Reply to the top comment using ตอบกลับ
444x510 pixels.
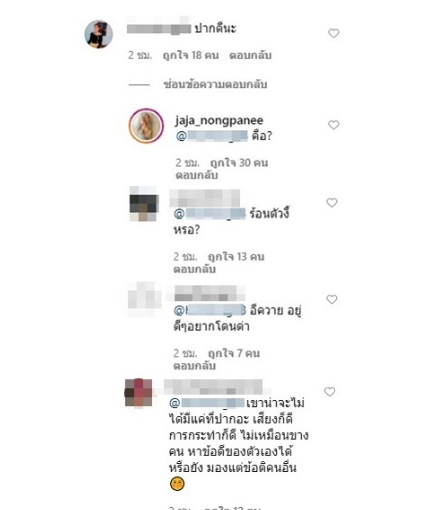tap(250, 55)
